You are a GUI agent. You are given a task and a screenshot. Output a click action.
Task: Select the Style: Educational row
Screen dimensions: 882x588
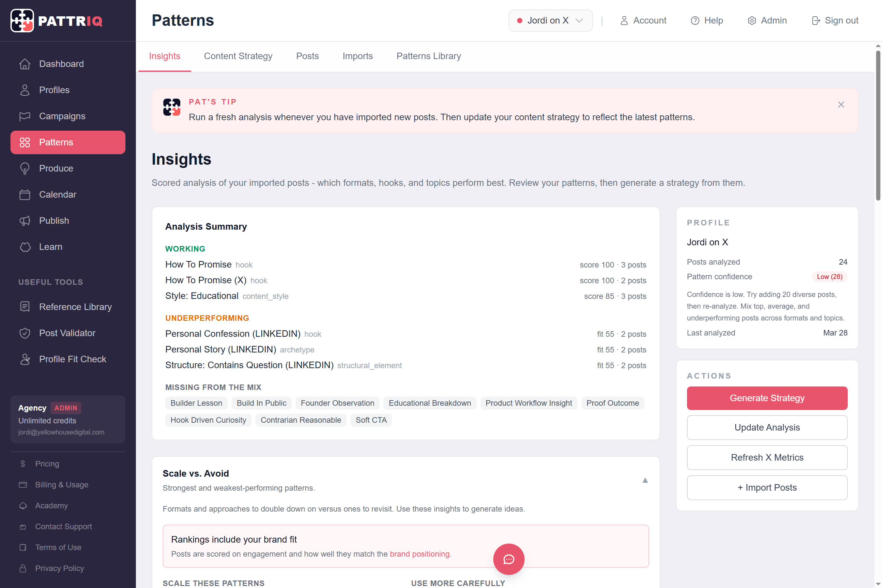406,296
